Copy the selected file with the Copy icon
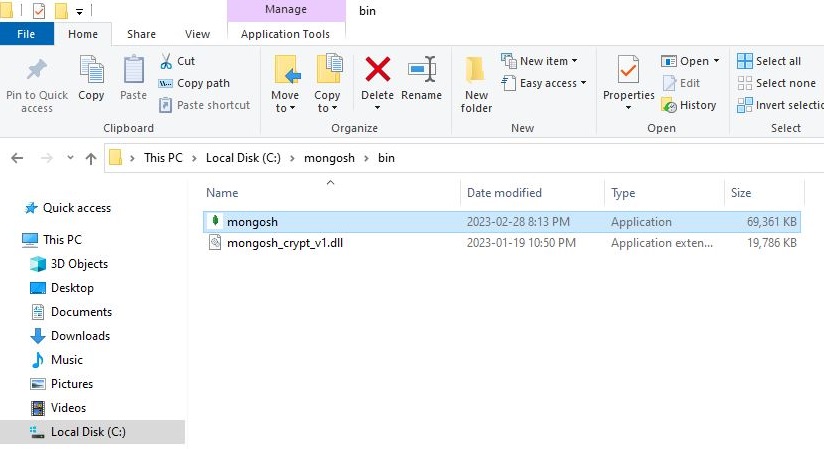Screen dimensions: 824x449 tap(91, 78)
